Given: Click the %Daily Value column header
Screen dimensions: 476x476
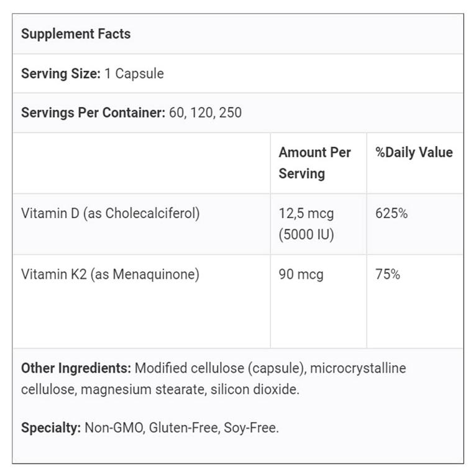Looking at the screenshot, I should coord(414,152).
